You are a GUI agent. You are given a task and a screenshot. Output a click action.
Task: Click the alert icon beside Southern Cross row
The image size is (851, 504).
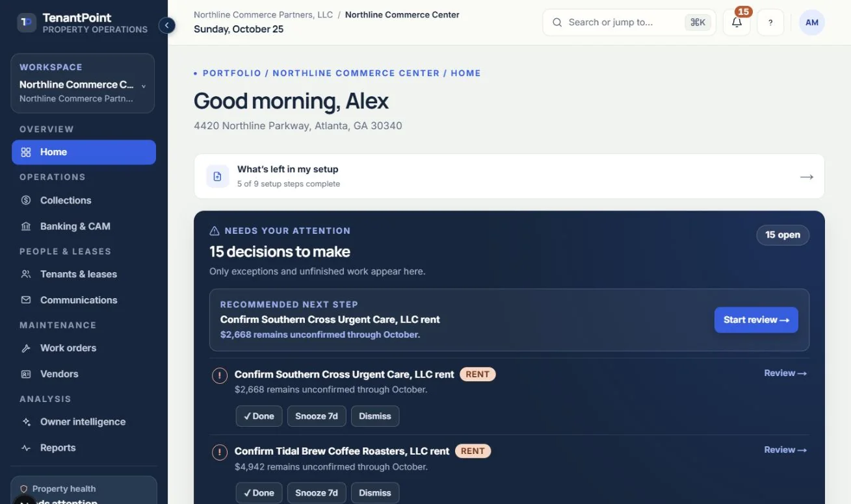220,375
